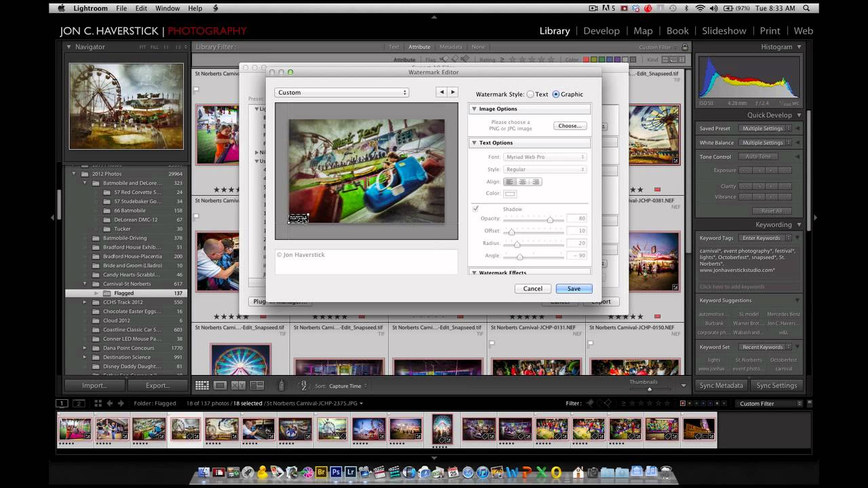Select the Painter spray can tool

[281, 386]
